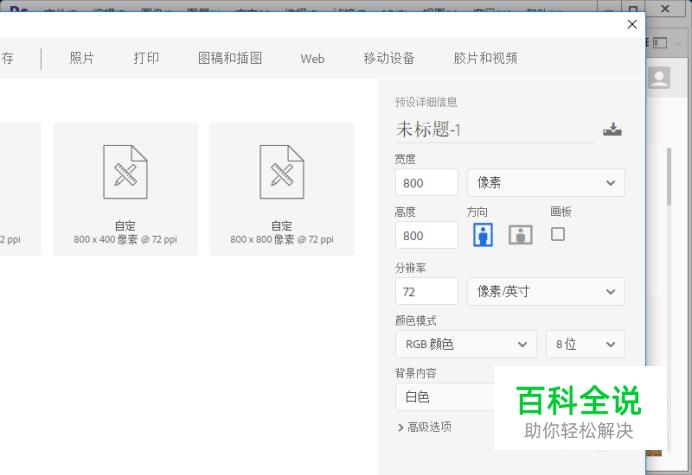Switch to the 图稿和插图 tab
Viewport: 692px width, 475px height.
pos(230,58)
